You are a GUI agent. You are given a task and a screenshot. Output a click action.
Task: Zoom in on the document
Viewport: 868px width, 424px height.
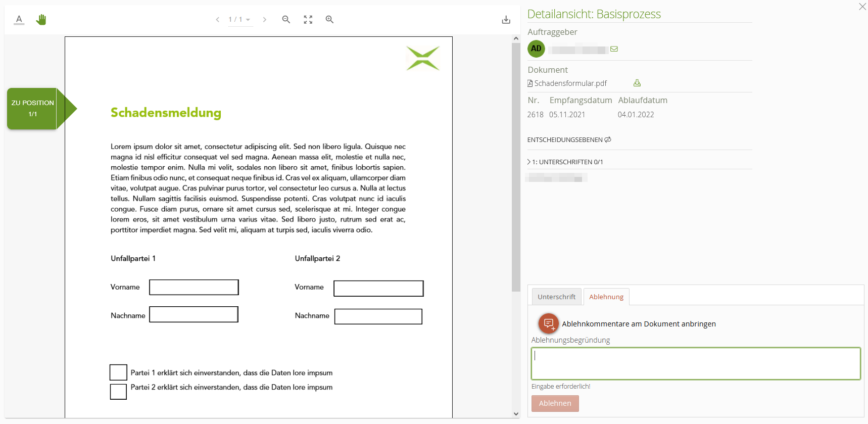[329, 20]
